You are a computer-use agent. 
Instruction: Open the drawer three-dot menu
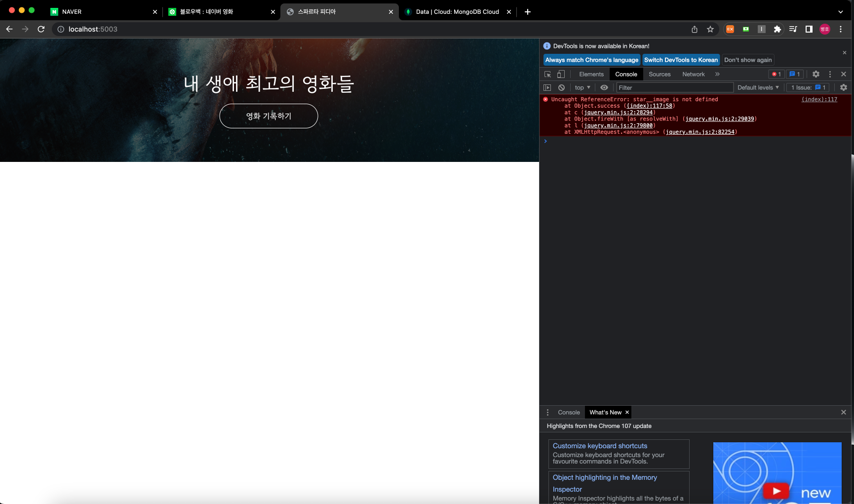coord(547,412)
